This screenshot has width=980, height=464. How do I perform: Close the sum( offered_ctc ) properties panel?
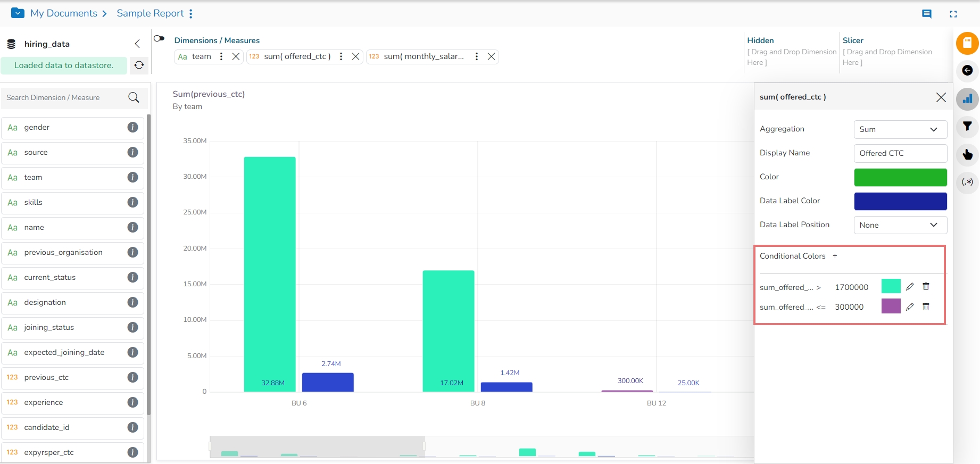pyautogui.click(x=941, y=97)
